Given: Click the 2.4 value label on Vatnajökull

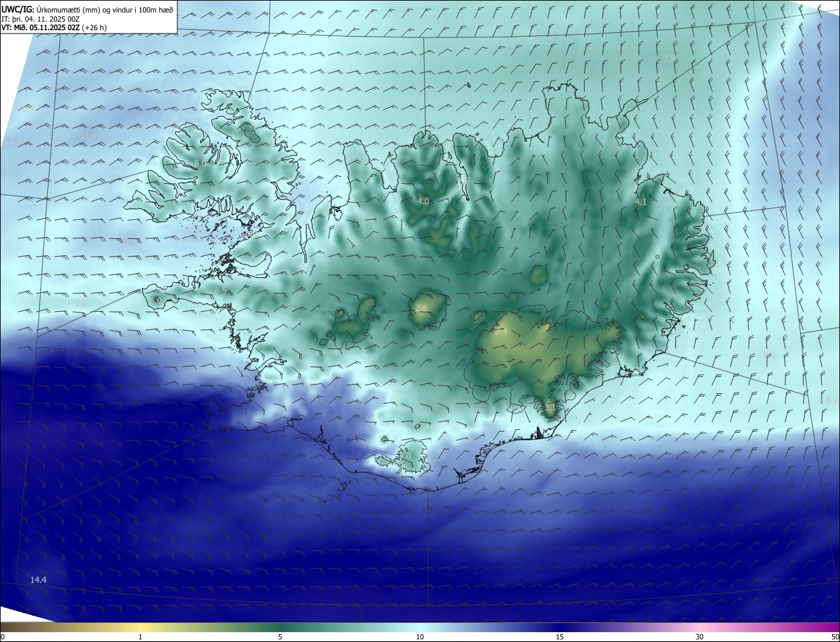Looking at the screenshot, I should click(500, 332).
